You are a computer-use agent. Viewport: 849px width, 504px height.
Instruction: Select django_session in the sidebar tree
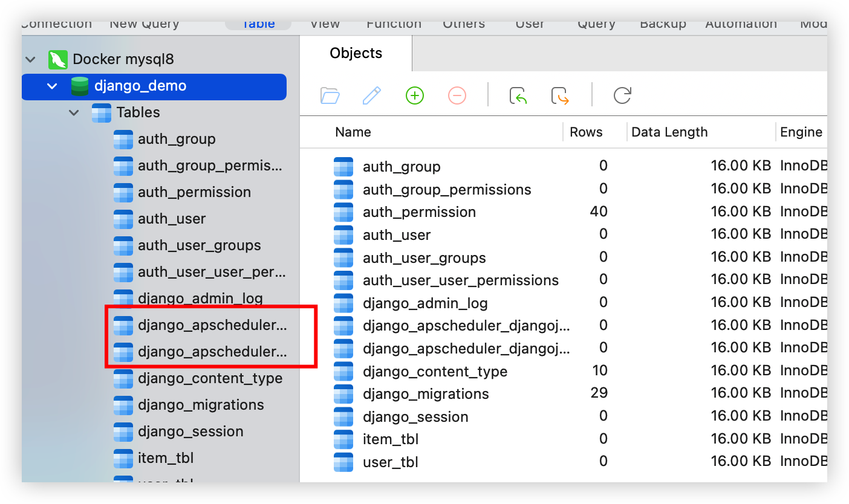tap(190, 431)
